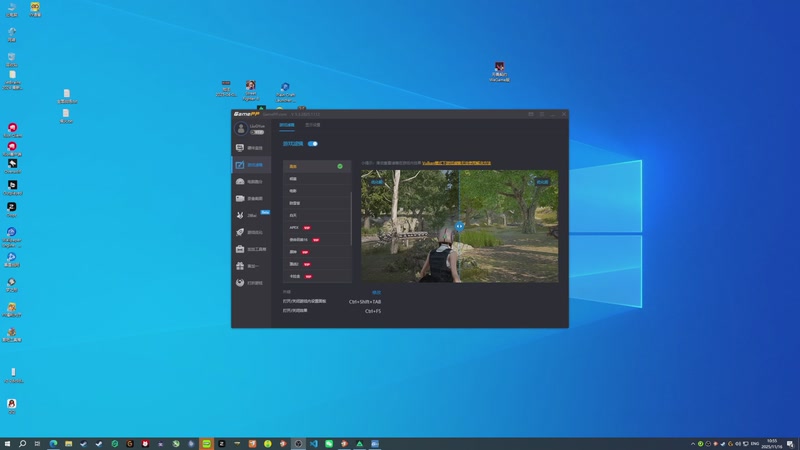
Task: Click the mini-mode icon in GamePP title bar
Action: pos(531,114)
